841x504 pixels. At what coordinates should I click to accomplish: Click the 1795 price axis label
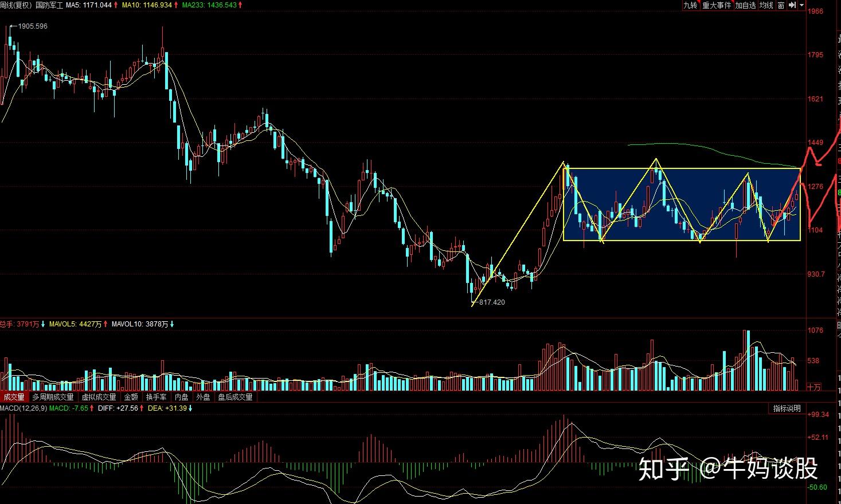point(815,55)
